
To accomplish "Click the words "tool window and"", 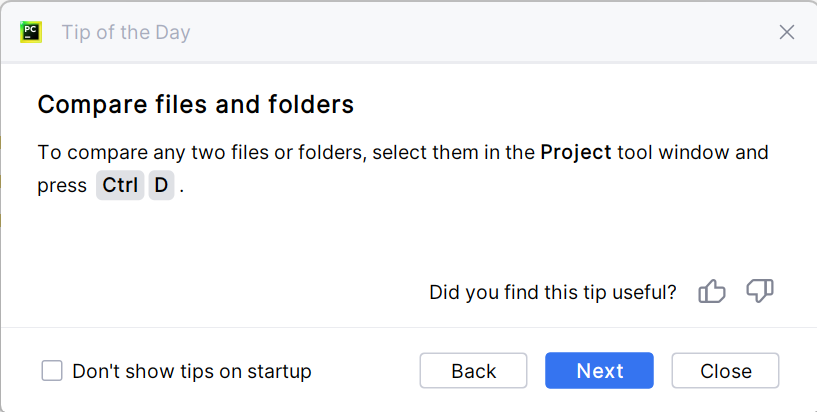I will click(x=693, y=153).
